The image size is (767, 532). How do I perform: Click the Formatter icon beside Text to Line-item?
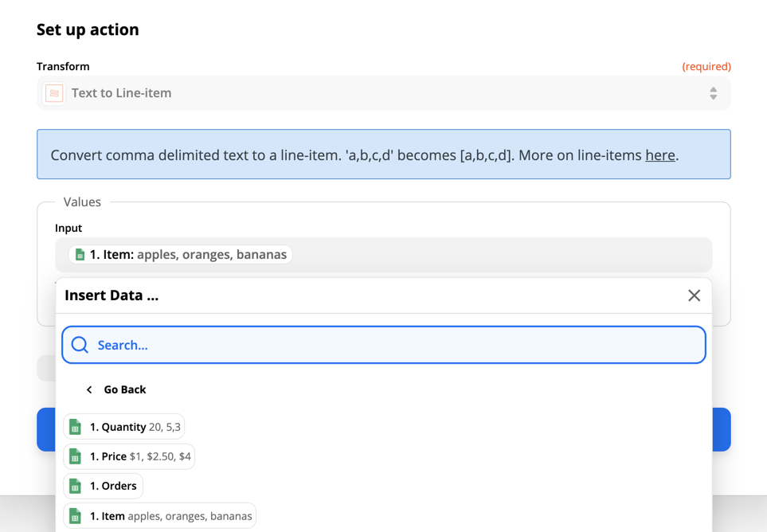53,93
